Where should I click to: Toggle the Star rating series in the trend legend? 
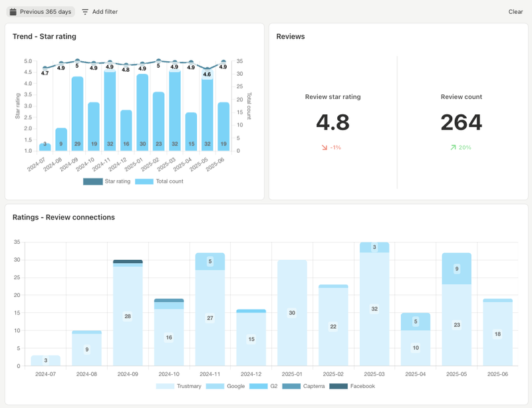(x=92, y=181)
